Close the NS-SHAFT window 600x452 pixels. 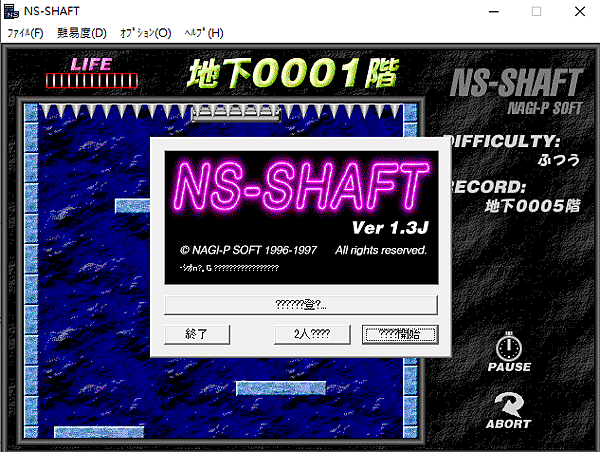pyautogui.click(x=580, y=11)
